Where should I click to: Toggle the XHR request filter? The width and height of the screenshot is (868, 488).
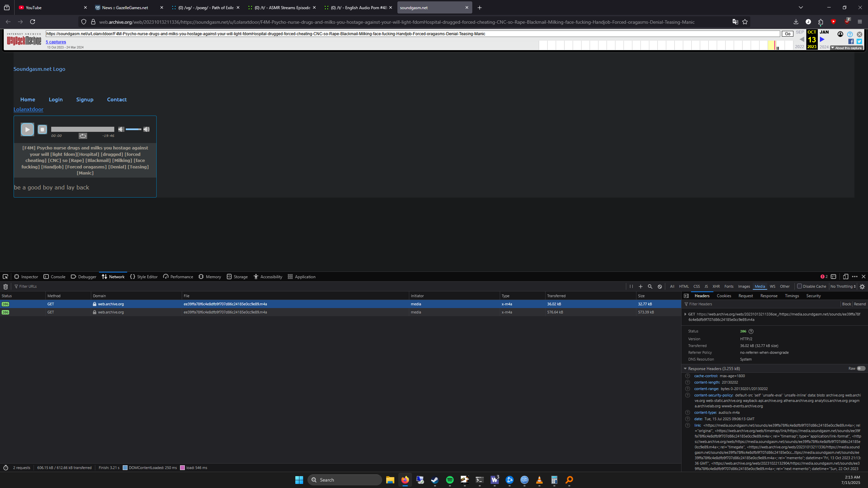coord(716,286)
